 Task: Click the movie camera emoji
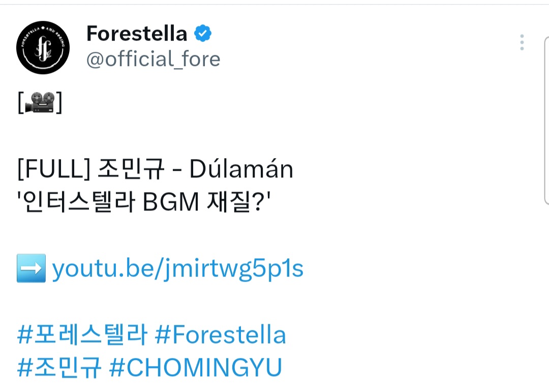point(39,104)
